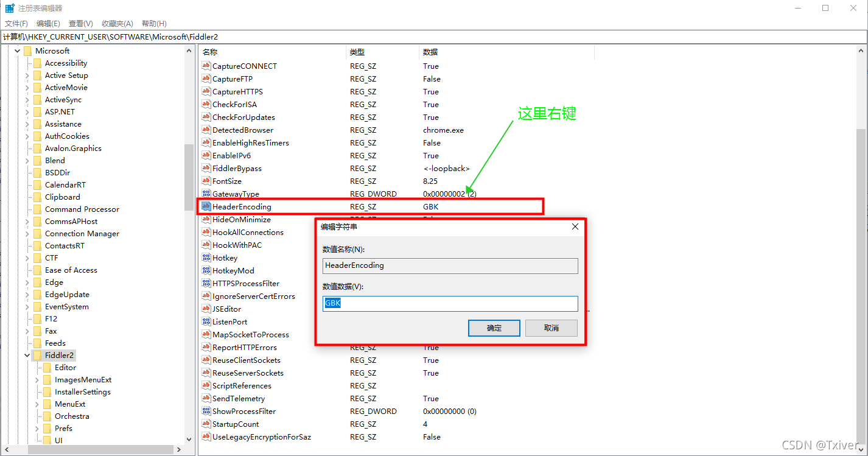
Task: Click 取消 in the edit string dialog
Action: (x=551, y=328)
